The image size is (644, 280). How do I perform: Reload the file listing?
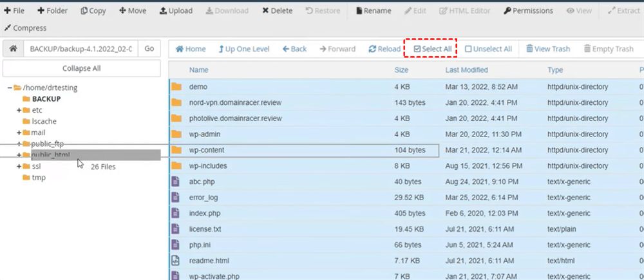click(384, 49)
